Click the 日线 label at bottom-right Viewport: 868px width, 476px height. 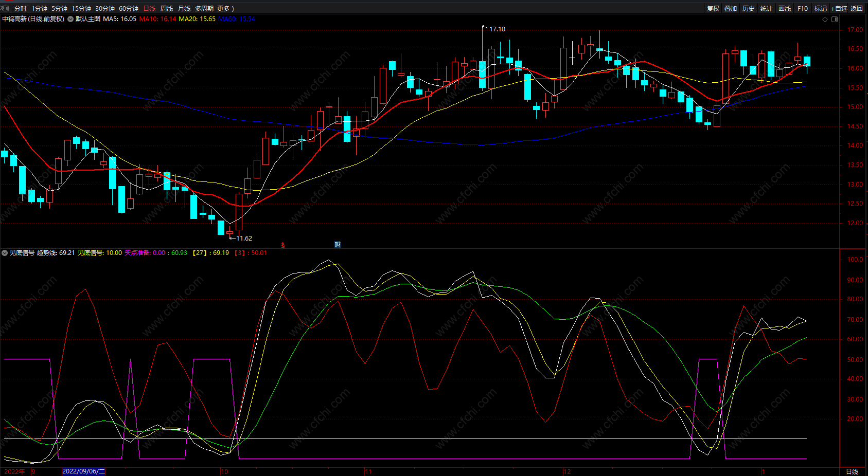(x=853, y=471)
